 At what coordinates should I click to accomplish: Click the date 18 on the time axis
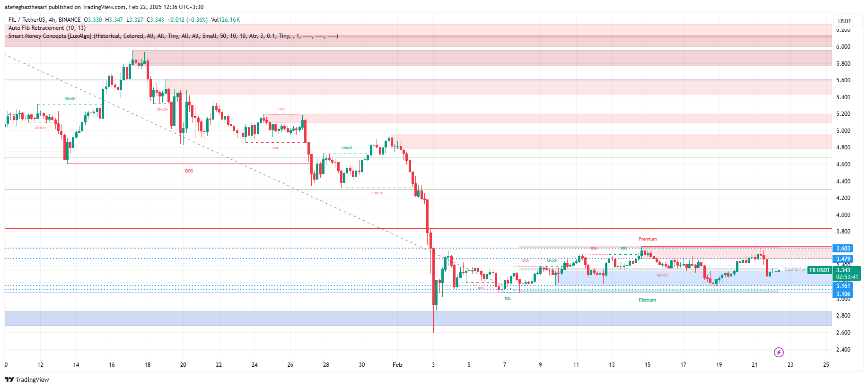[x=148, y=365]
